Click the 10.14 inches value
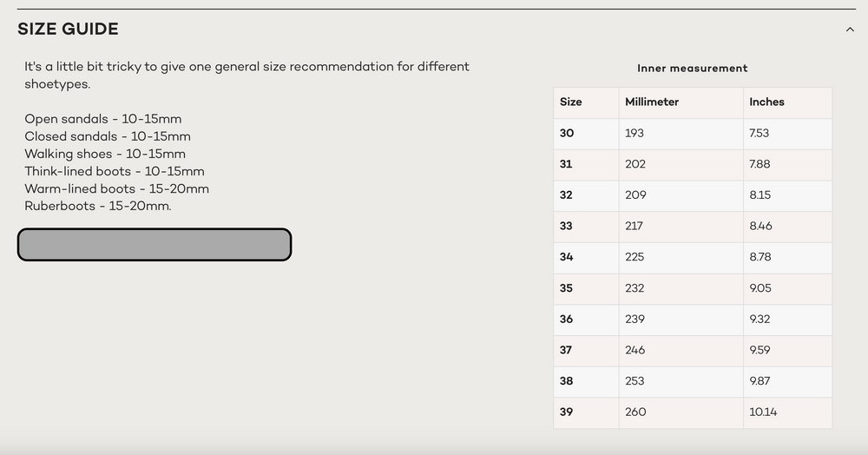Viewport: 868px width, 455px height. click(x=763, y=412)
